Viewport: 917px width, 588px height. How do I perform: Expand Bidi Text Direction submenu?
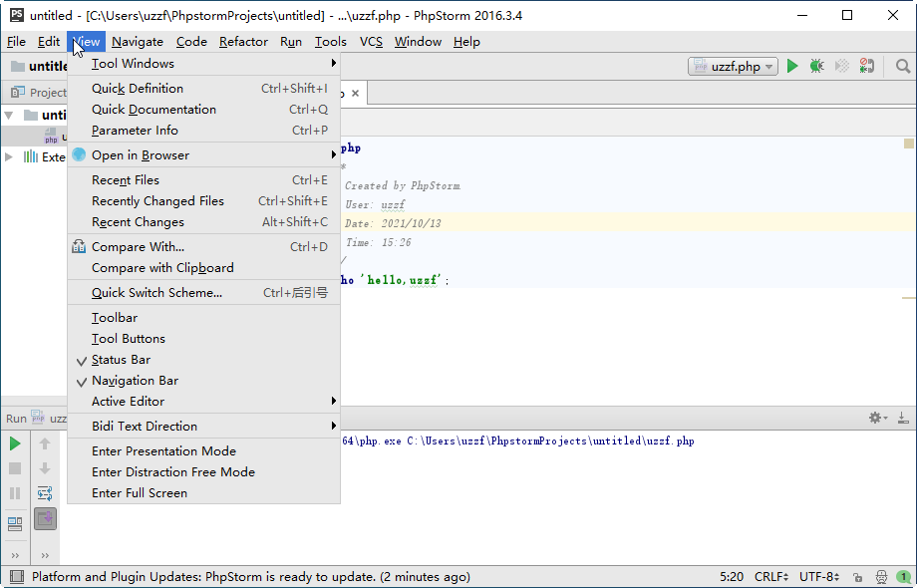pyautogui.click(x=203, y=427)
